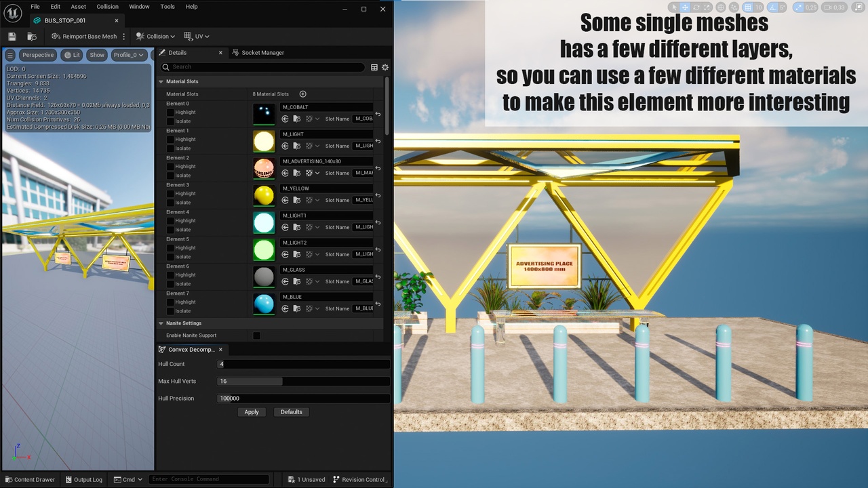Screen dimensions: 868x488
Task: Toggle Isolate for Element 7
Action: coord(170,311)
